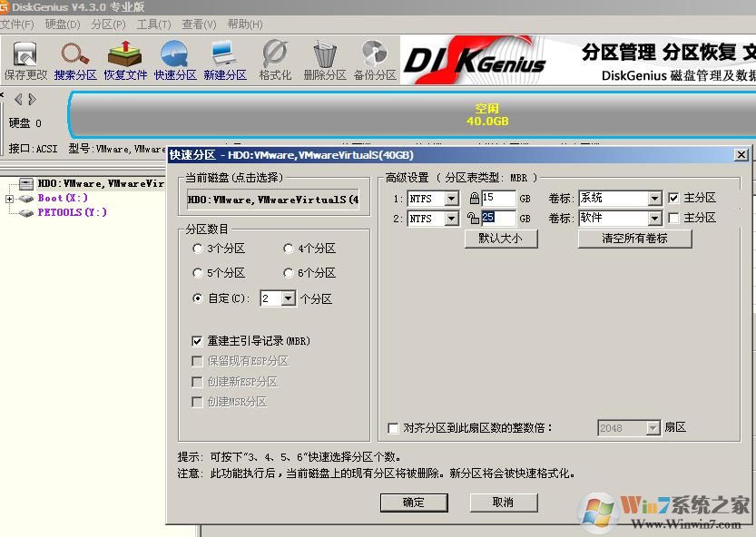Click the Save Changes (保存更改) toolbar icon
756x537 pixels.
click(25, 61)
